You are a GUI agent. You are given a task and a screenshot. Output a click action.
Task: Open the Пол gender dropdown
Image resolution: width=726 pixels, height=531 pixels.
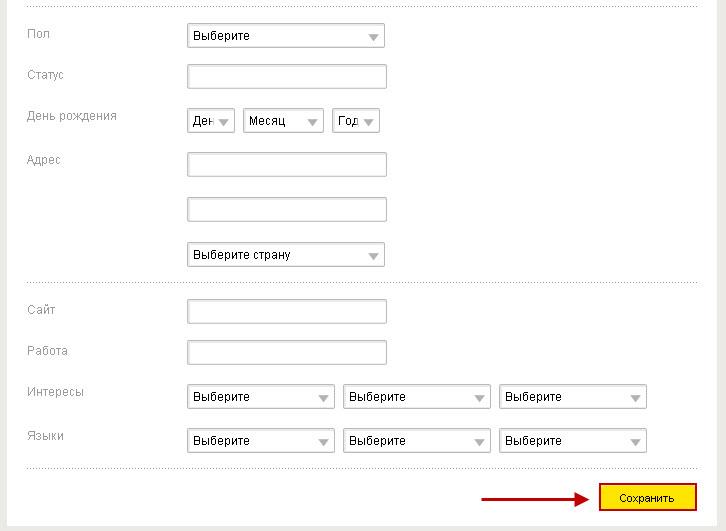tap(285, 36)
